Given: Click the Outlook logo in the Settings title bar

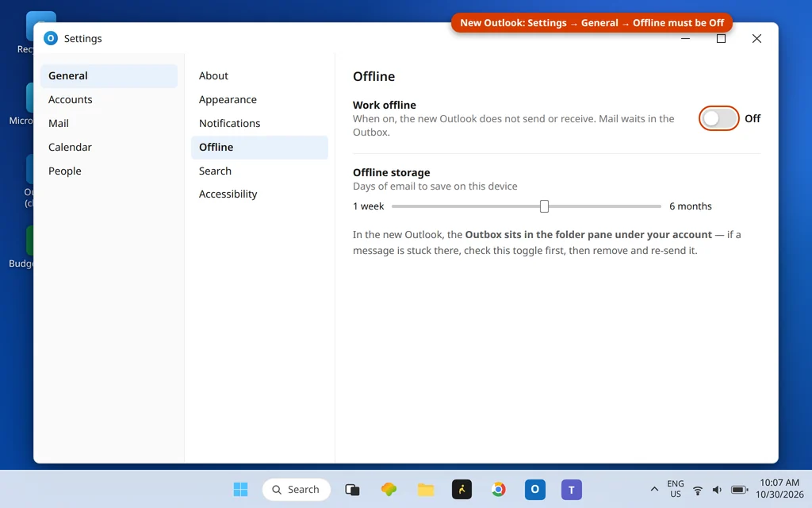Looking at the screenshot, I should pos(51,38).
